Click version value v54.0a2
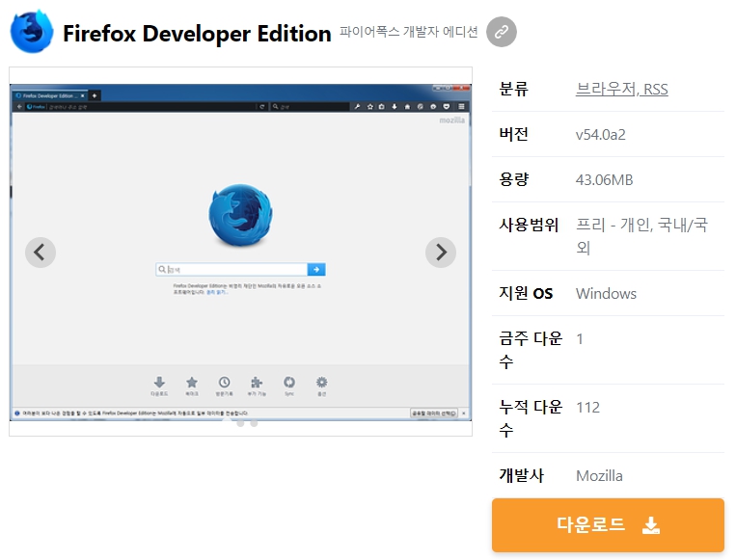The width and height of the screenshot is (736, 560). click(600, 135)
